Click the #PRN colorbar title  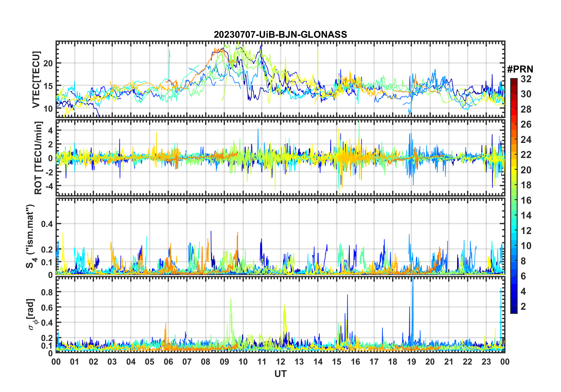click(520, 69)
